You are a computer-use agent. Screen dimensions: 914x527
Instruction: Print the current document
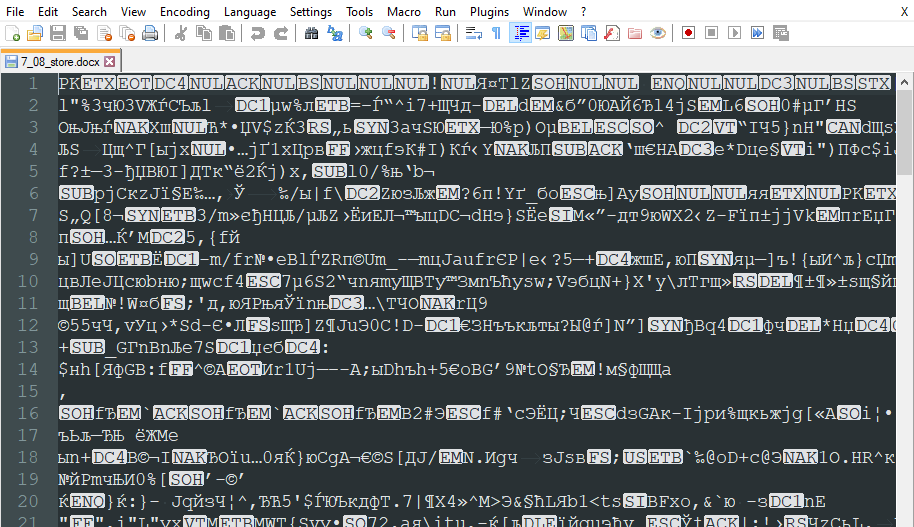pos(150,33)
